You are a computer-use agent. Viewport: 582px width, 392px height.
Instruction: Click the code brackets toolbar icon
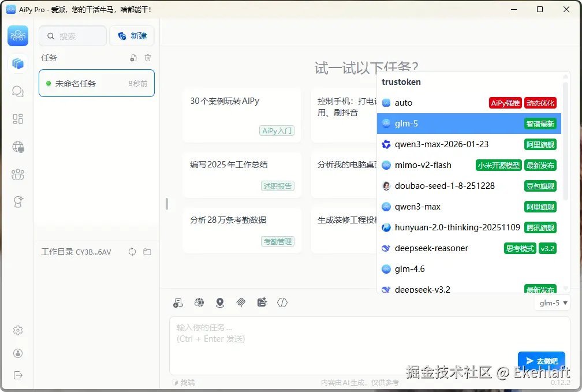coord(282,303)
